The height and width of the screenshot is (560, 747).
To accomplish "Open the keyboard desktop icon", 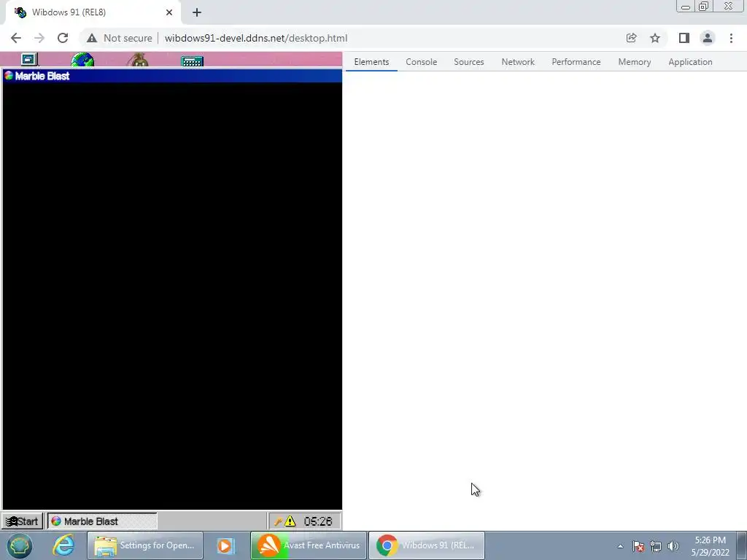I will pos(193,61).
